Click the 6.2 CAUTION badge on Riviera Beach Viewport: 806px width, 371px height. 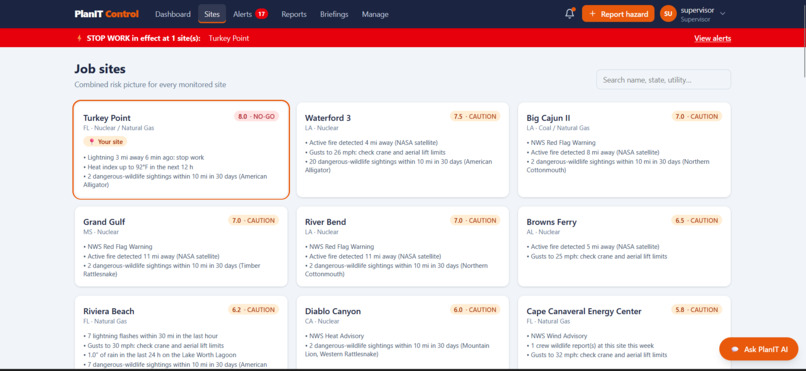[x=253, y=309]
